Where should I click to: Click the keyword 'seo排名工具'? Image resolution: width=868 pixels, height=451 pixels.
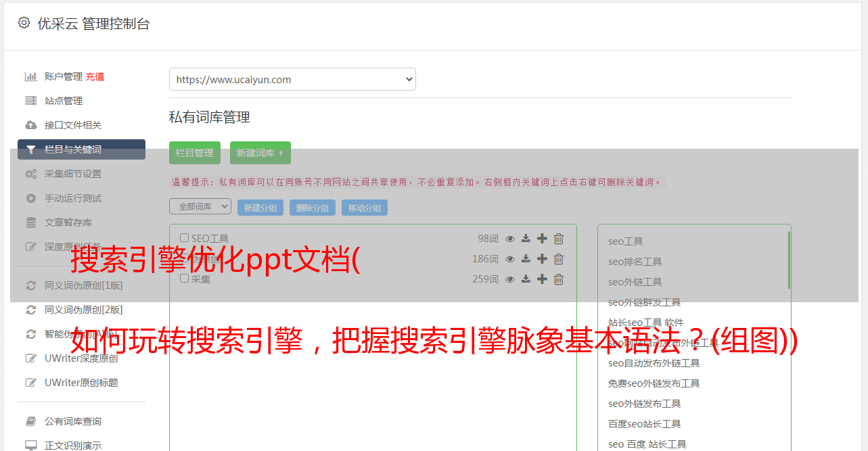635,262
